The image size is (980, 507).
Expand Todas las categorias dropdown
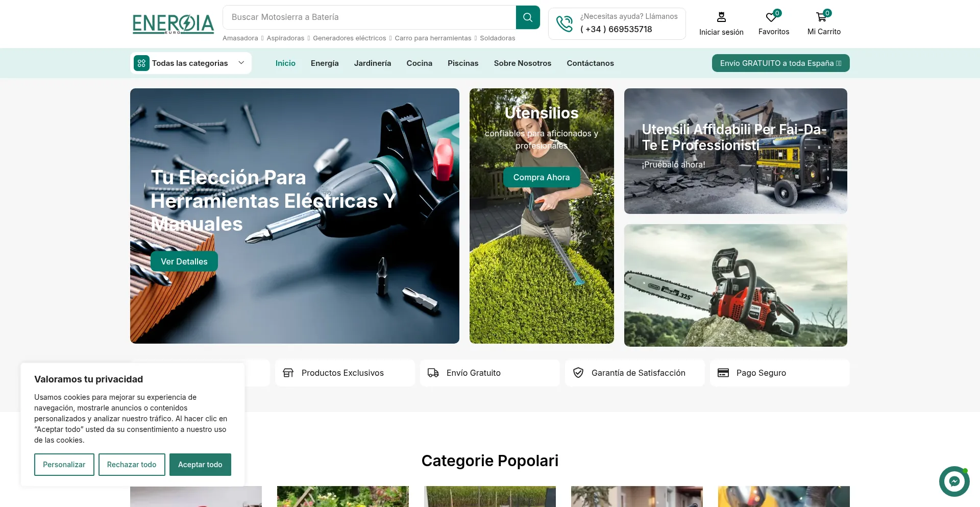click(x=241, y=63)
